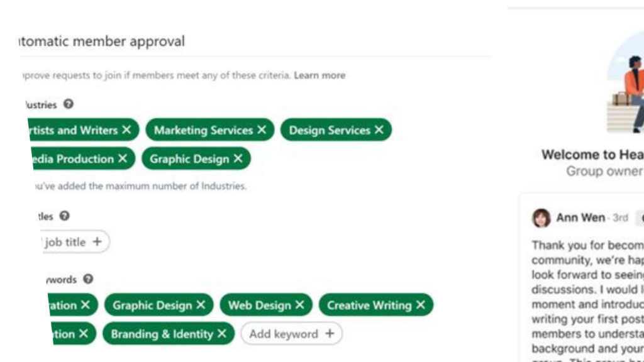
Task: Click the group welcome illustration
Action: point(626,82)
